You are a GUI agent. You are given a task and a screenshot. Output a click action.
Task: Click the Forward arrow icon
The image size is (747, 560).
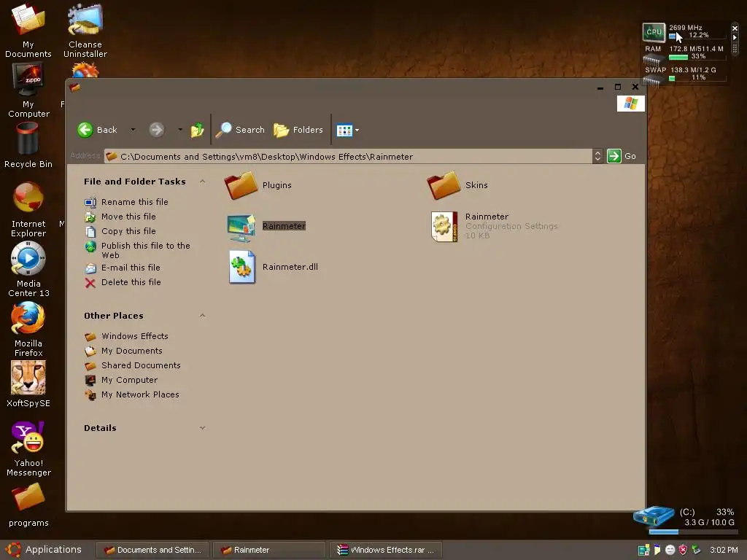point(156,130)
